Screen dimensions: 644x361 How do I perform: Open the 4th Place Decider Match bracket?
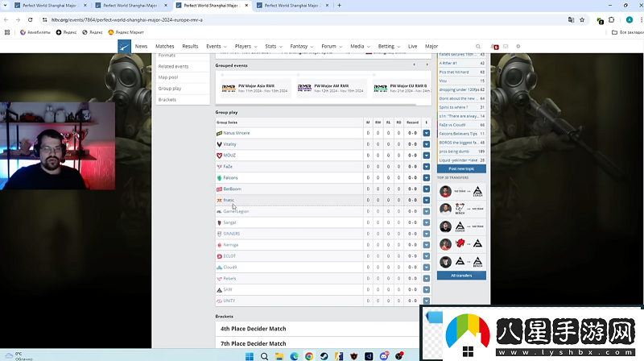(x=254, y=329)
